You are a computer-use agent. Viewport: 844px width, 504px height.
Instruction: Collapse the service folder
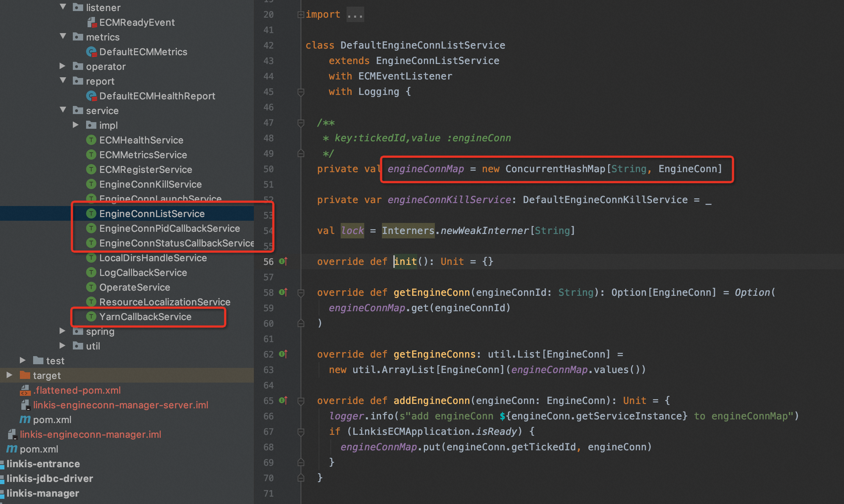click(x=63, y=110)
